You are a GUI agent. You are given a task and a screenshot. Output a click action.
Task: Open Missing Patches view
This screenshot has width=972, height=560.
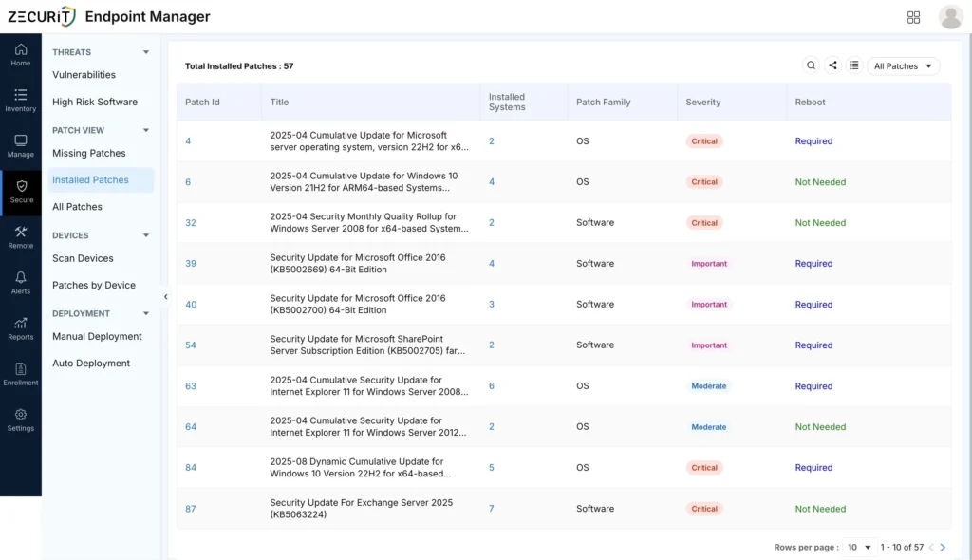point(88,153)
